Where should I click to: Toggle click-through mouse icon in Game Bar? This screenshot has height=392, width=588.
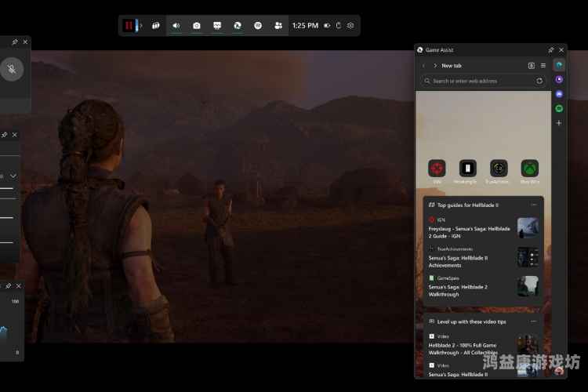pyautogui.click(x=339, y=26)
